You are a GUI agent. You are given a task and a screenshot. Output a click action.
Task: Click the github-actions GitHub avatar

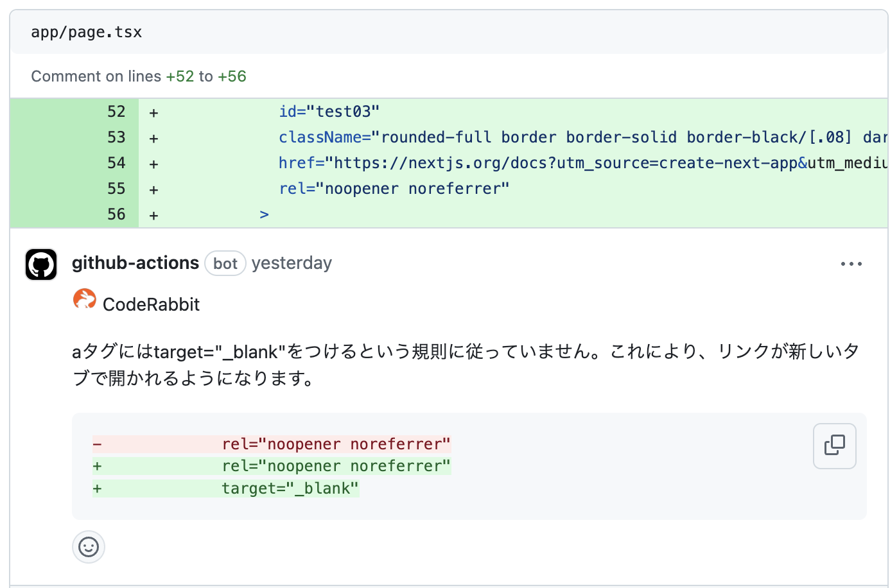40,264
